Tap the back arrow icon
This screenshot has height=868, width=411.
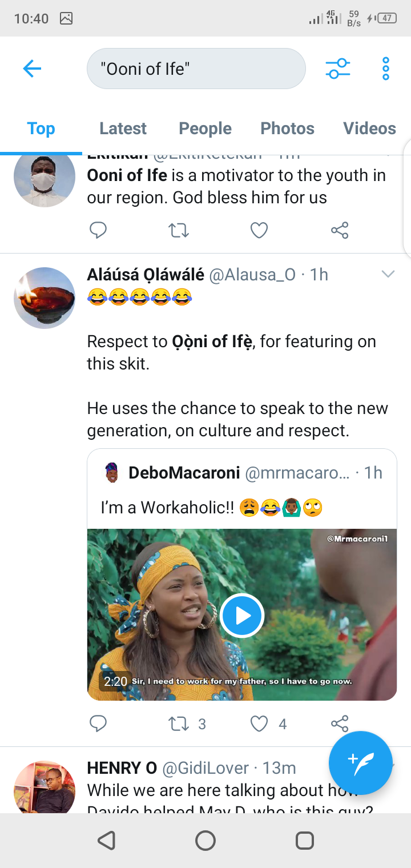pos(32,69)
